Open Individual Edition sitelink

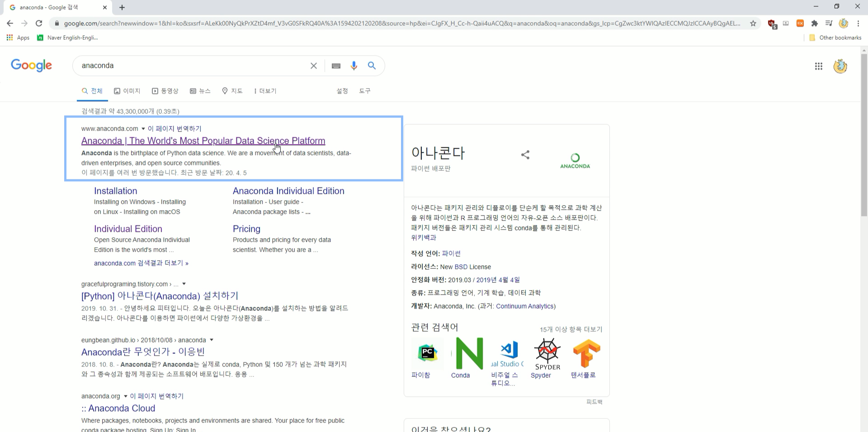pyautogui.click(x=128, y=229)
